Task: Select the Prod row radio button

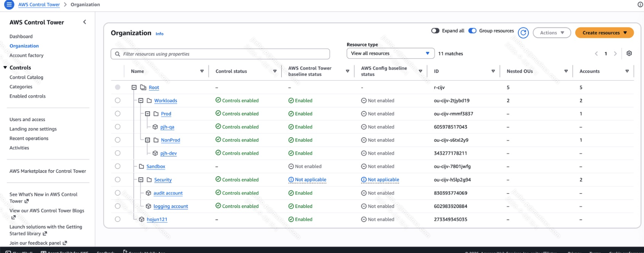Action: [118, 113]
